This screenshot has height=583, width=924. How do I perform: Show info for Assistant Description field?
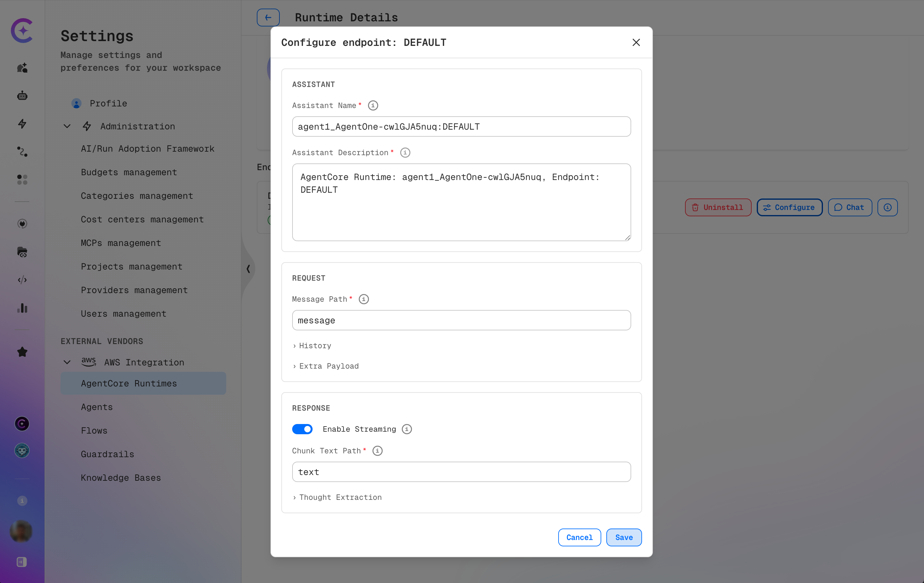click(x=405, y=153)
